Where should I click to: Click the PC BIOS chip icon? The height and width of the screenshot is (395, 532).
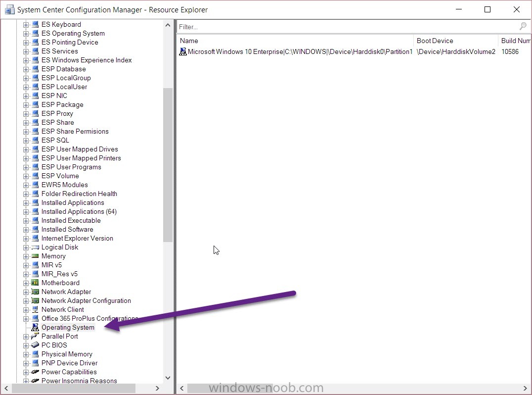point(35,345)
